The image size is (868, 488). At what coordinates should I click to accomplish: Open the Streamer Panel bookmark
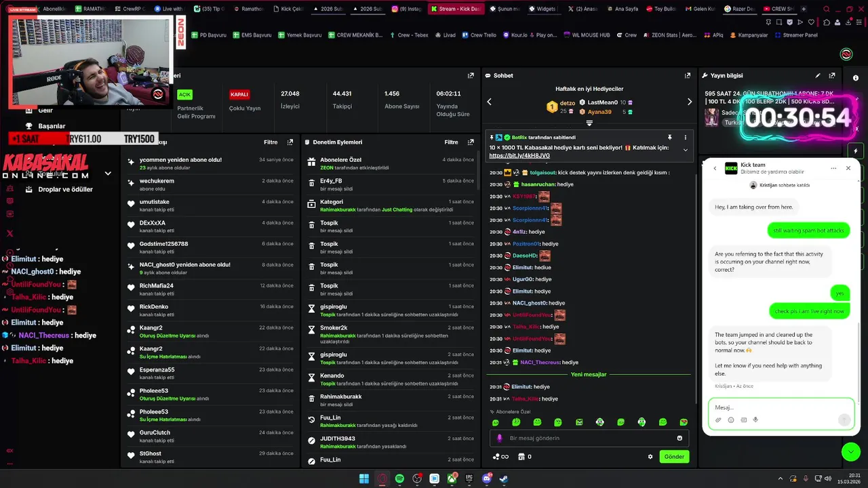(797, 35)
